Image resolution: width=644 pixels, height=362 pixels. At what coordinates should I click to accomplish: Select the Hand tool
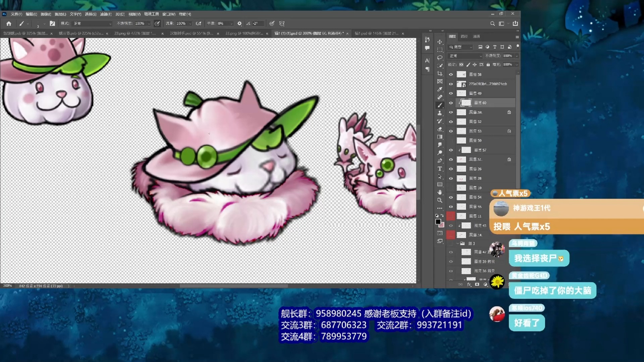440,192
